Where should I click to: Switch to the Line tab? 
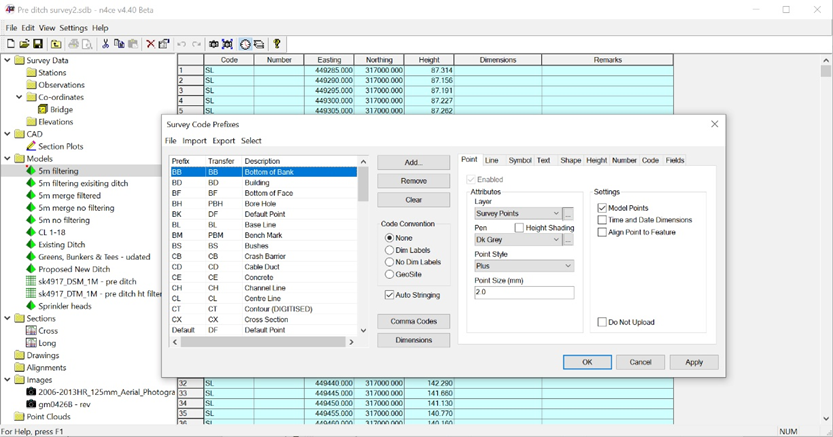click(x=491, y=160)
